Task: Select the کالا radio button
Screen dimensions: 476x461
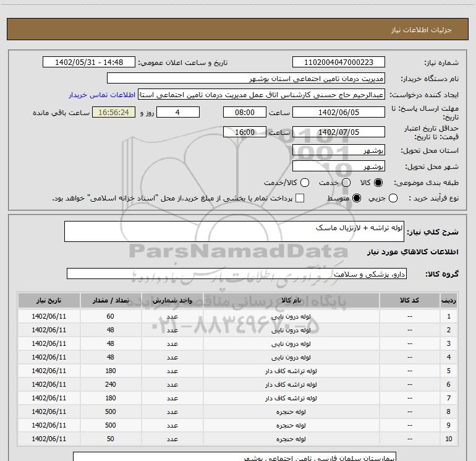Action: (x=378, y=183)
